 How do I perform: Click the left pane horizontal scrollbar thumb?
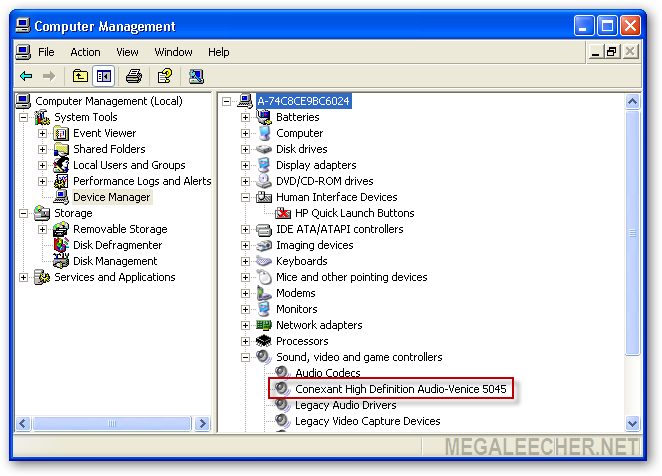point(112,423)
